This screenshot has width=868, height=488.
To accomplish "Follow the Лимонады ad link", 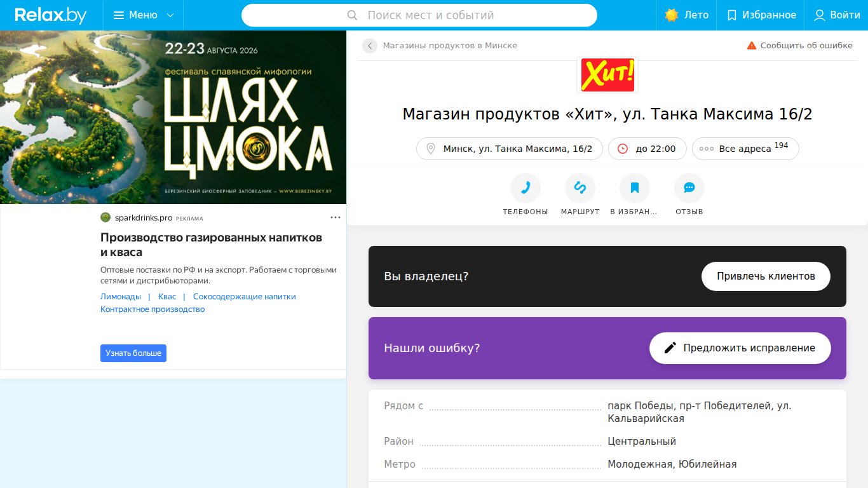I will coord(121,297).
